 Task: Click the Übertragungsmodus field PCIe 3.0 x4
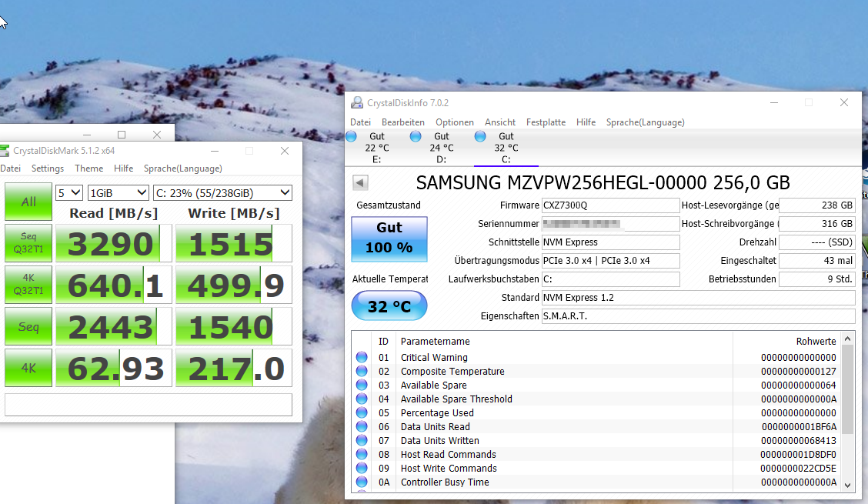610,261
